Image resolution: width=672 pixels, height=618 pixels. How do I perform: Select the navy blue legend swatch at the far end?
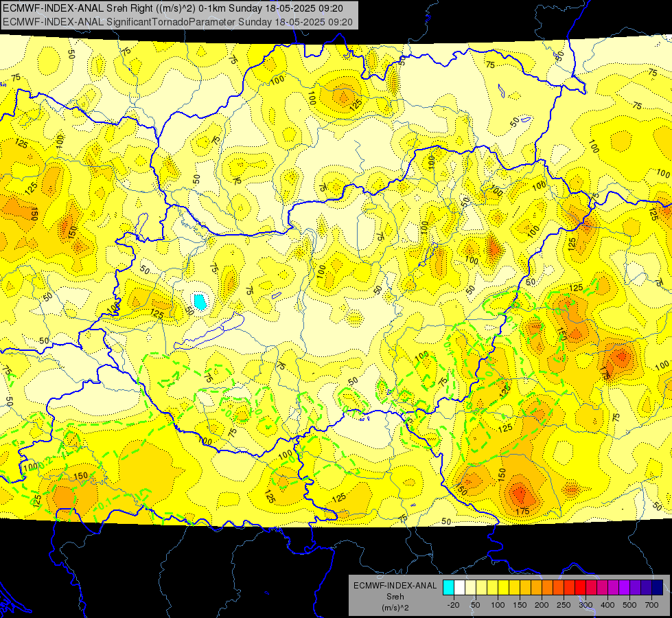(x=658, y=587)
